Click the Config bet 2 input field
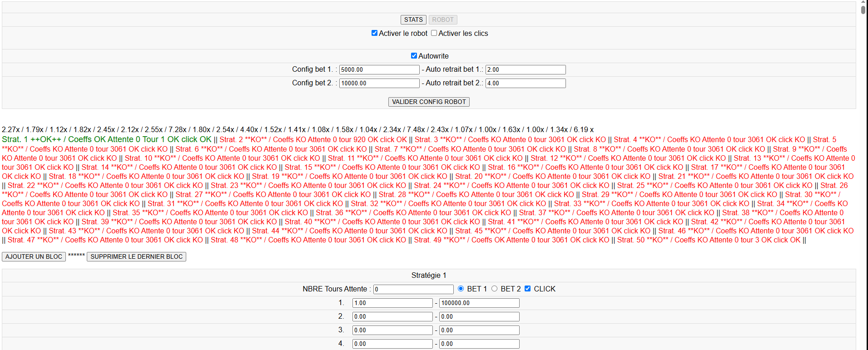The width and height of the screenshot is (868, 350). 379,83
